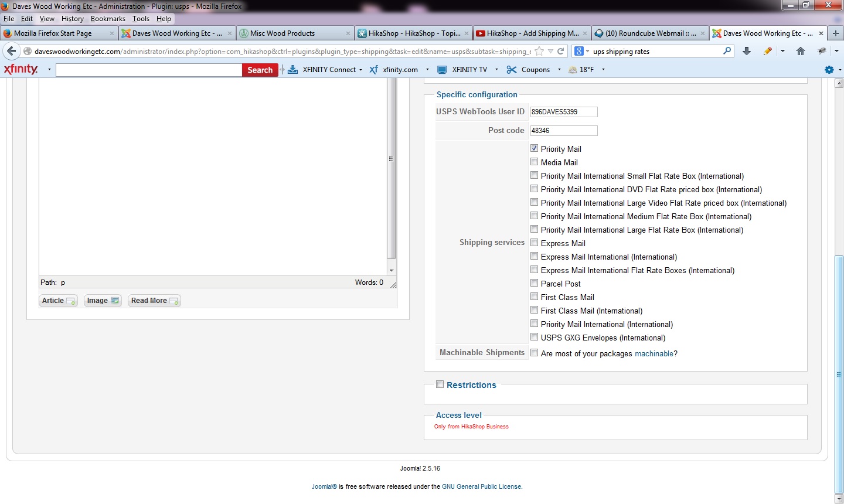Check the Express Mail service
This screenshot has width=844, height=504.
pyautogui.click(x=535, y=243)
